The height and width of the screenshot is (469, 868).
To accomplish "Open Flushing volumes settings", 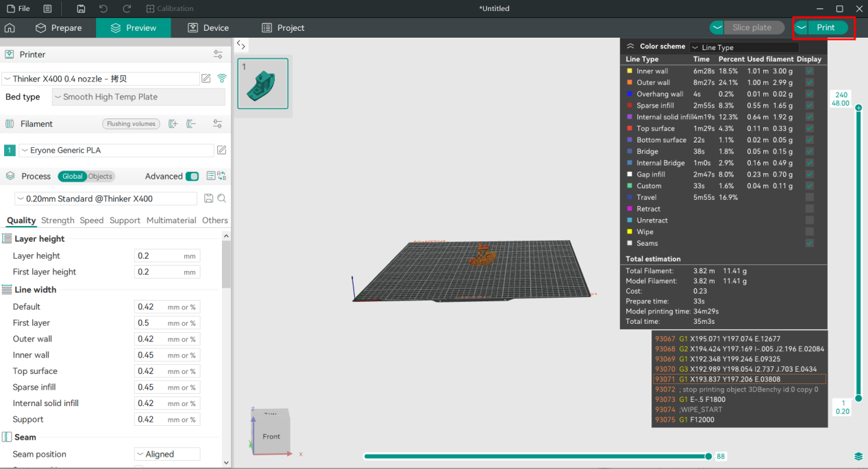I will 131,124.
